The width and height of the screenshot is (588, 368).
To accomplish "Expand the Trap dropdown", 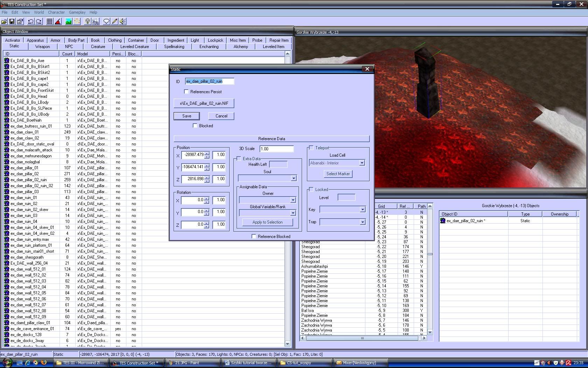I will click(363, 222).
